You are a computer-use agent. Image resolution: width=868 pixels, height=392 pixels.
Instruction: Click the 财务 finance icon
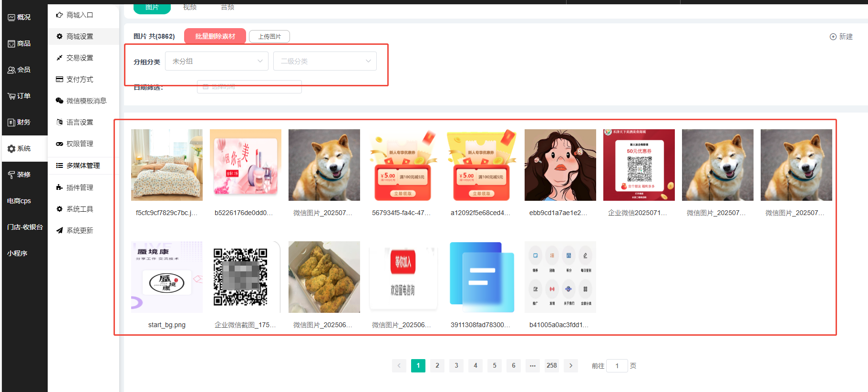tap(11, 123)
